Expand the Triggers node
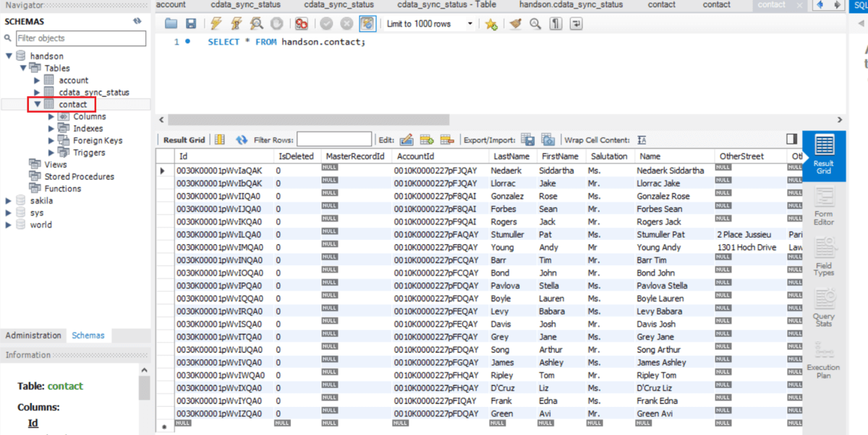The width and height of the screenshot is (868, 435). (x=51, y=152)
